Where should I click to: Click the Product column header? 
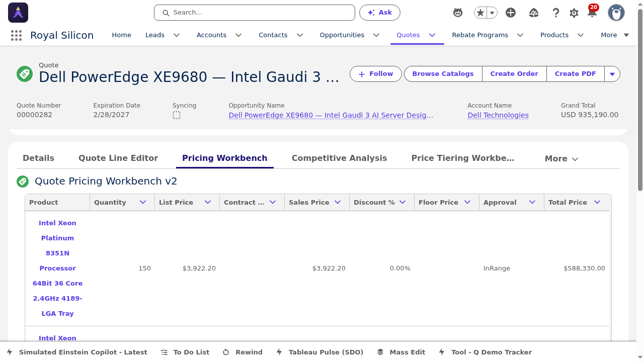tap(57, 202)
